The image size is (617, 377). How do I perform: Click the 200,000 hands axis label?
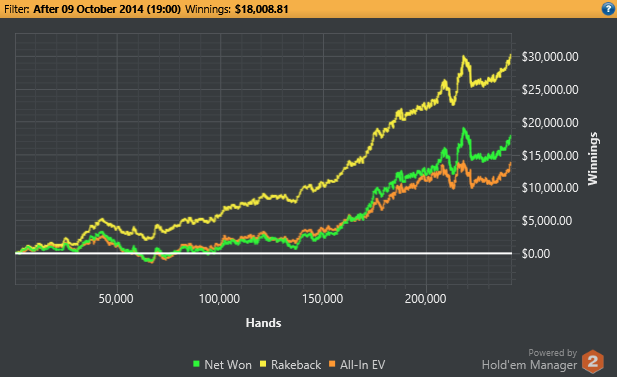[x=425, y=299]
